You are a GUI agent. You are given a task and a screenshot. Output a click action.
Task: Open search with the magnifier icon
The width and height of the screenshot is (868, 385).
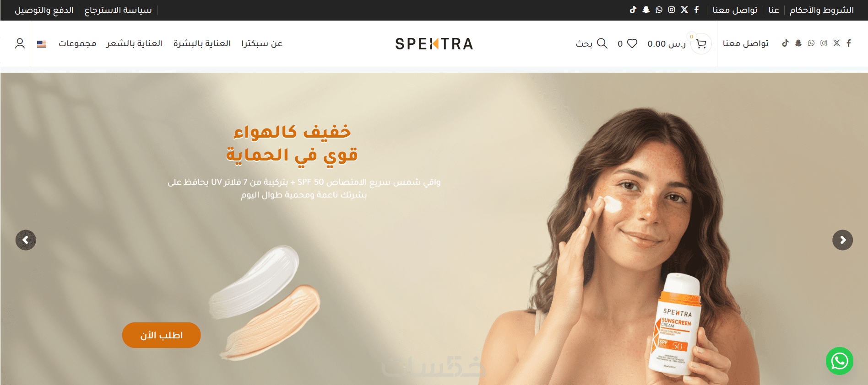click(602, 43)
